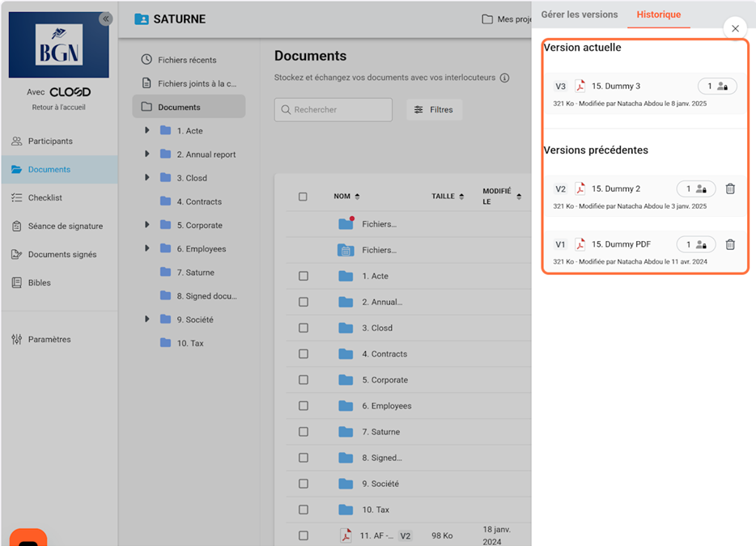The width and height of the screenshot is (756, 546).
Task: Open the Filtres button
Action: point(434,110)
